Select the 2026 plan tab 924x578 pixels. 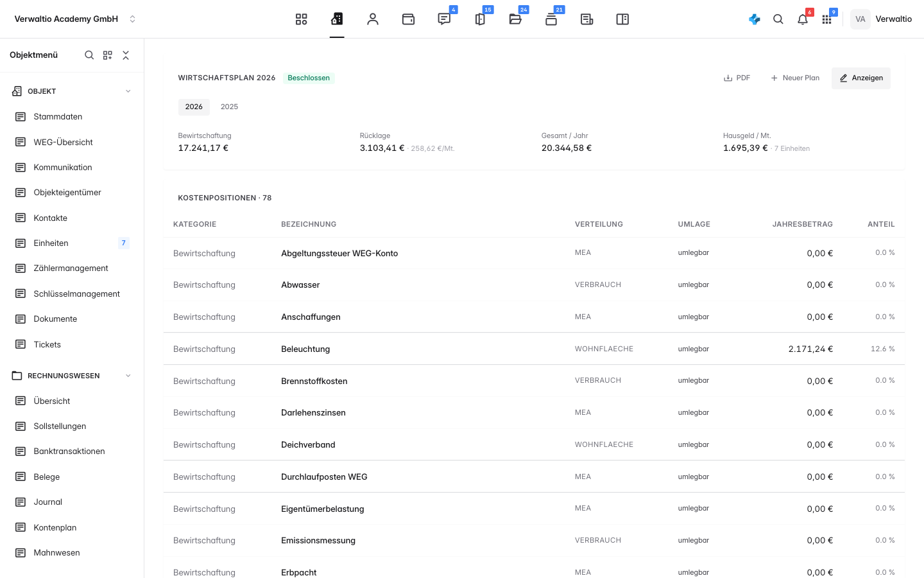tap(194, 107)
